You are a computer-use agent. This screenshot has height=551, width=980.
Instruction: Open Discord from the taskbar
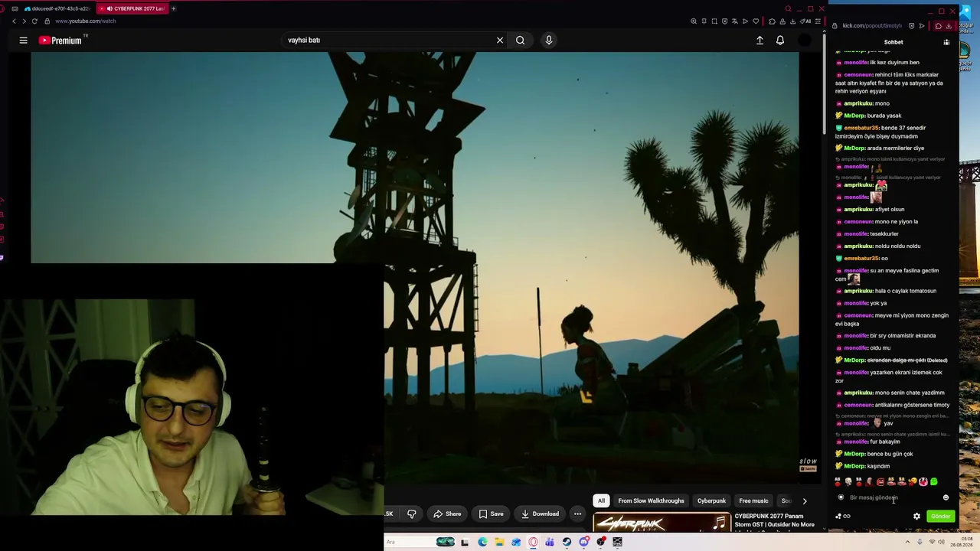584,542
